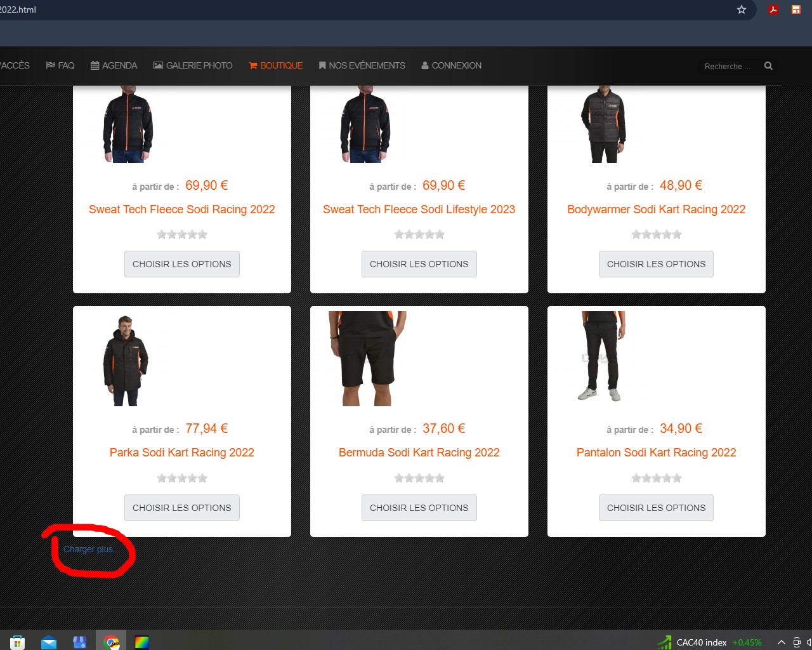Click the 48,90 € Bodywarmer price
812x650 pixels.
tap(681, 185)
